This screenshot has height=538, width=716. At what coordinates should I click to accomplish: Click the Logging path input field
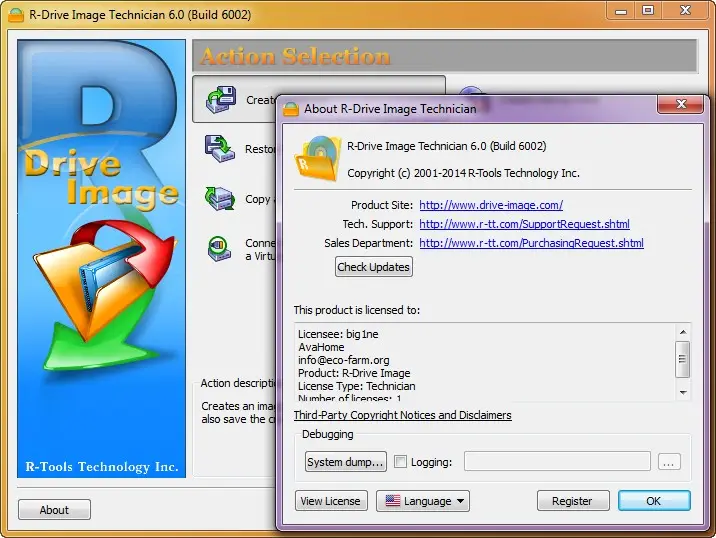pos(557,461)
